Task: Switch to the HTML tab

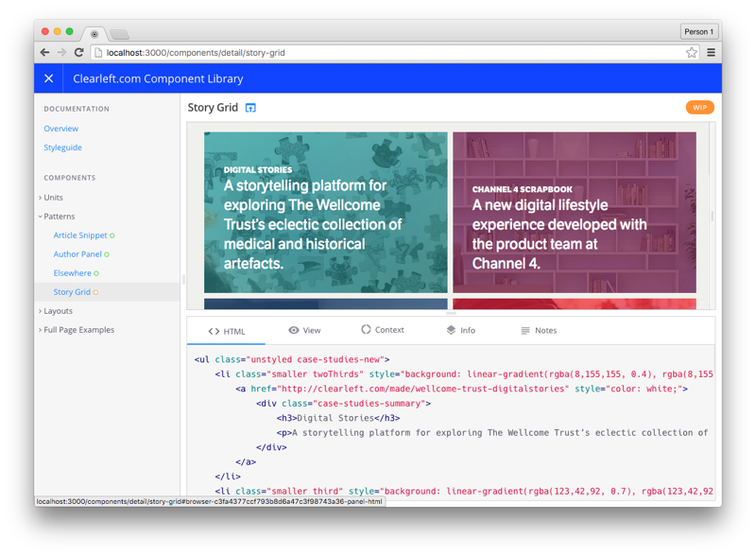Action: point(227,331)
